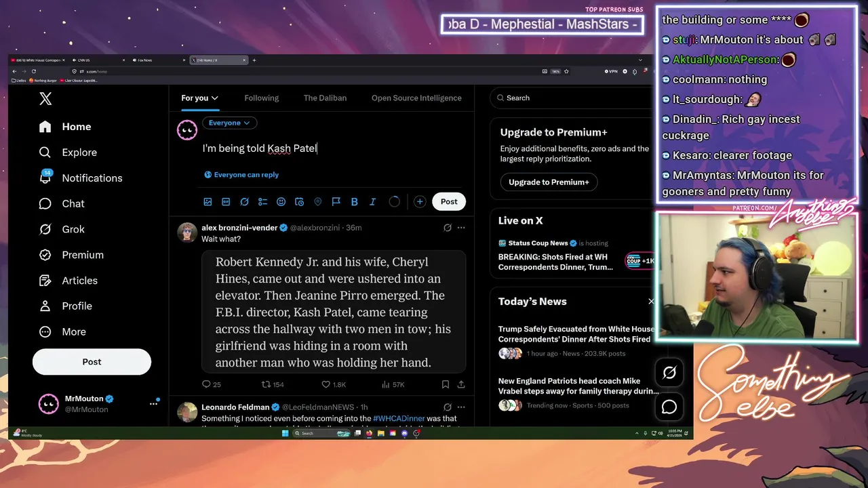Open Premium in the X sidebar
This screenshot has height=488, width=868.
coord(72,255)
